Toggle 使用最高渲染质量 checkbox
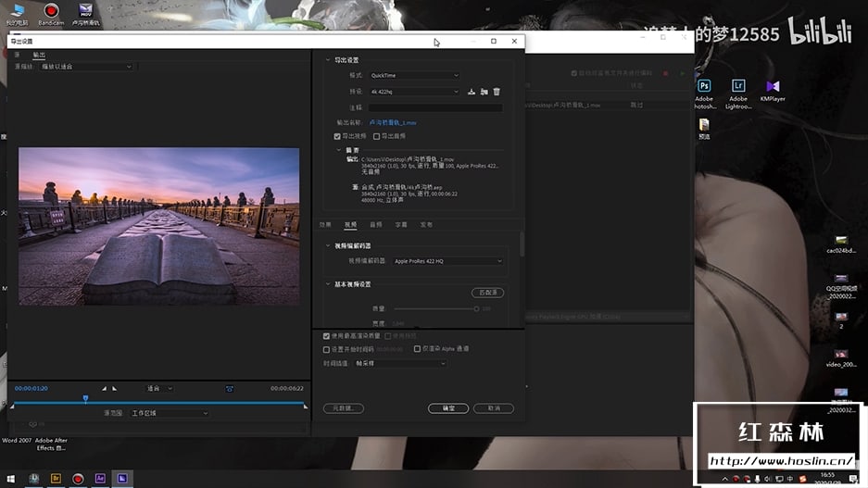The image size is (868, 488). pyautogui.click(x=326, y=336)
